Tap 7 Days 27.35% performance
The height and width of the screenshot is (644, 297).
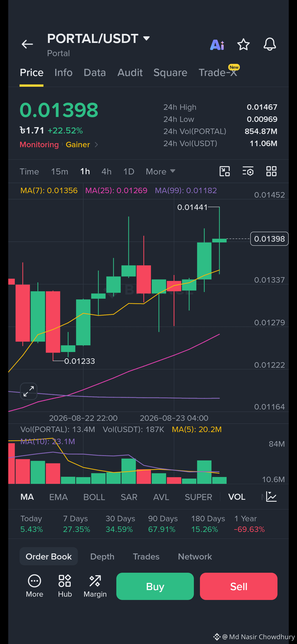click(77, 524)
